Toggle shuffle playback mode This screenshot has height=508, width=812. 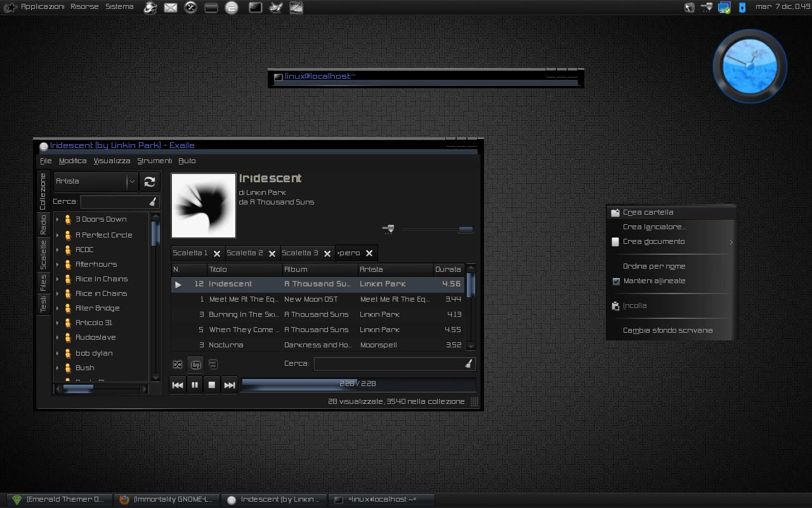178,364
